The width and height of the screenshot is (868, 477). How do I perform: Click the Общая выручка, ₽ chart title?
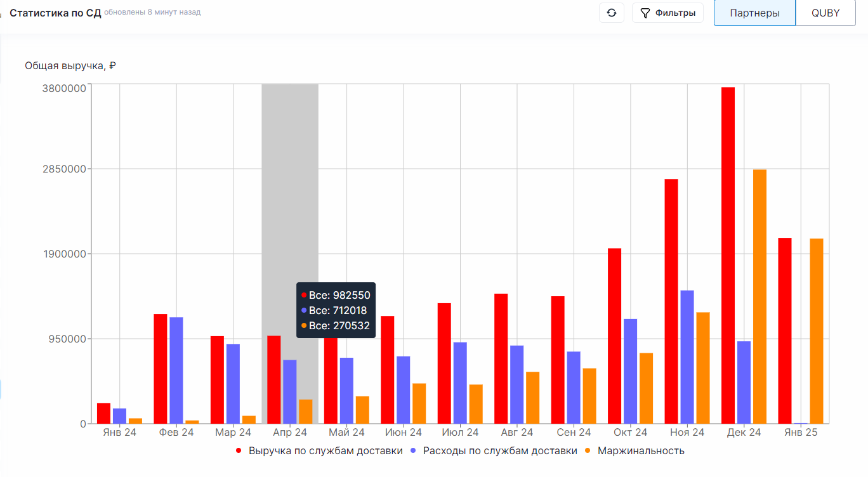point(70,65)
